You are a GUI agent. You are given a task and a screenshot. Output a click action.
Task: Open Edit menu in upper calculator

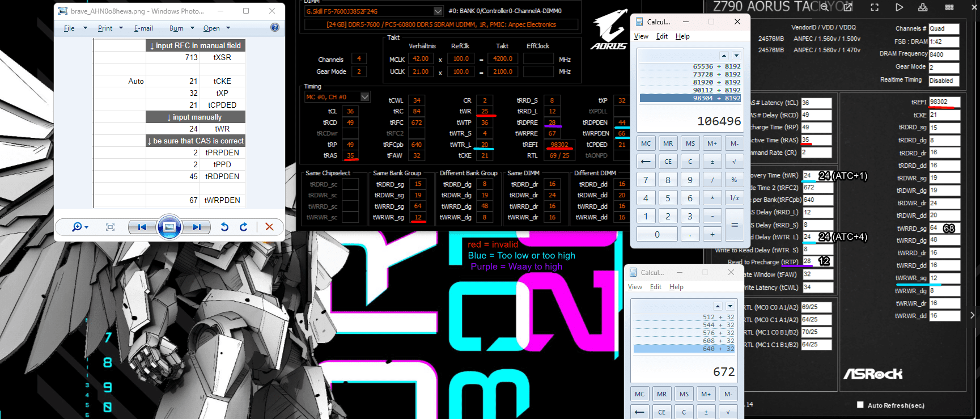tap(662, 36)
